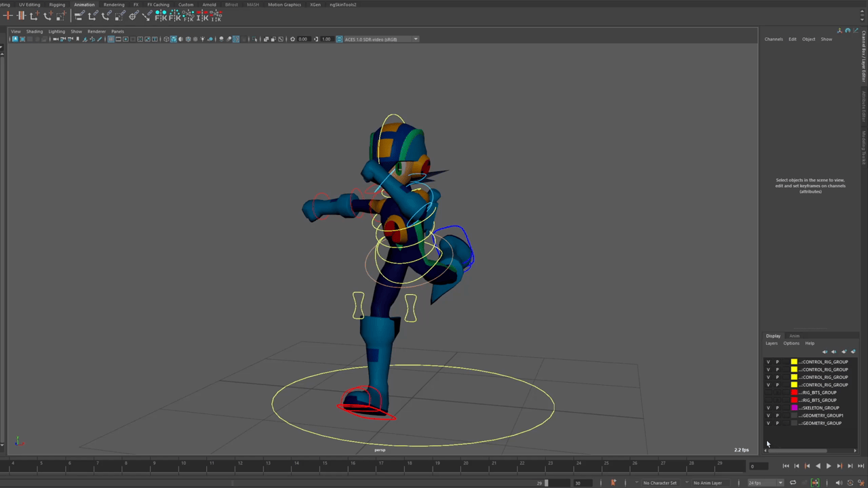Switch to the Rigging shelf tab
The height and width of the screenshot is (488, 868).
[57, 5]
